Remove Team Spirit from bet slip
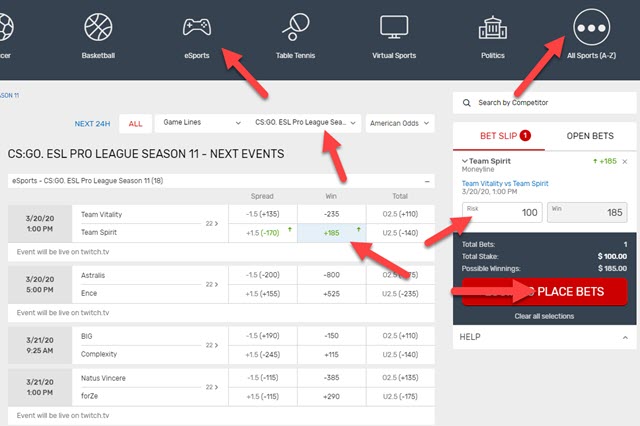This screenshot has width=640, height=426. pos(625,161)
